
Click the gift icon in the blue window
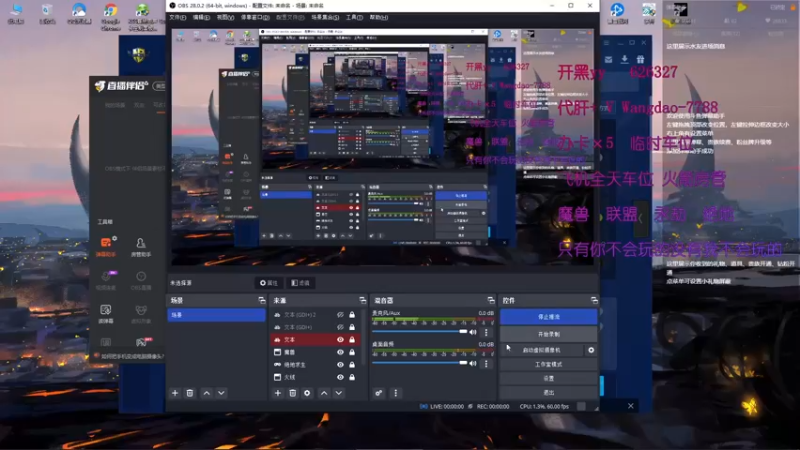tap(640, 60)
